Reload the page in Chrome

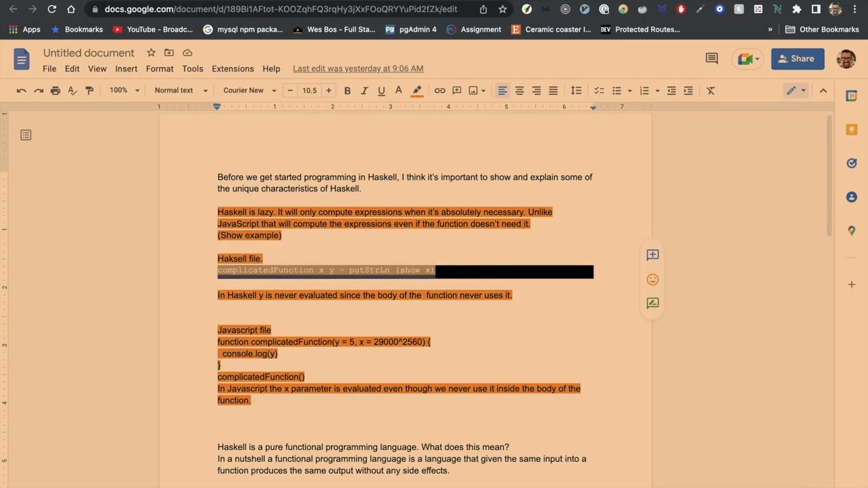(x=52, y=9)
